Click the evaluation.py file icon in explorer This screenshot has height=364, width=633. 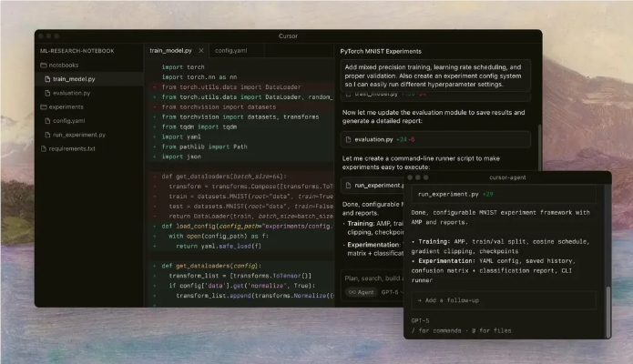click(x=46, y=93)
